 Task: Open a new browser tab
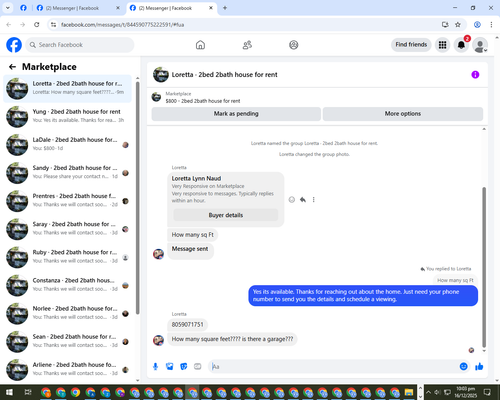[225, 8]
